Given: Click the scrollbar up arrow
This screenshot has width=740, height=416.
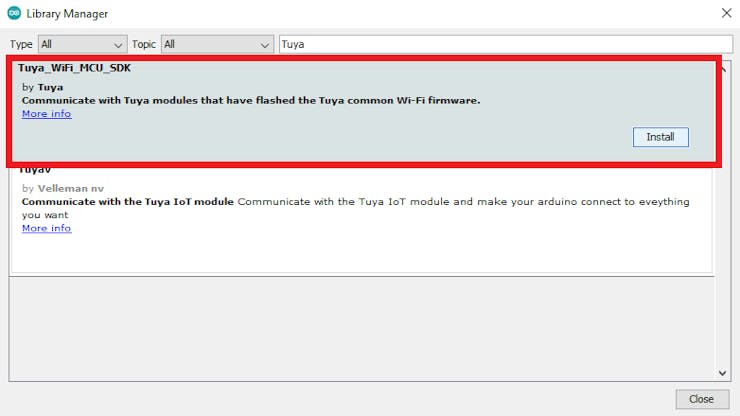Looking at the screenshot, I should (724, 66).
